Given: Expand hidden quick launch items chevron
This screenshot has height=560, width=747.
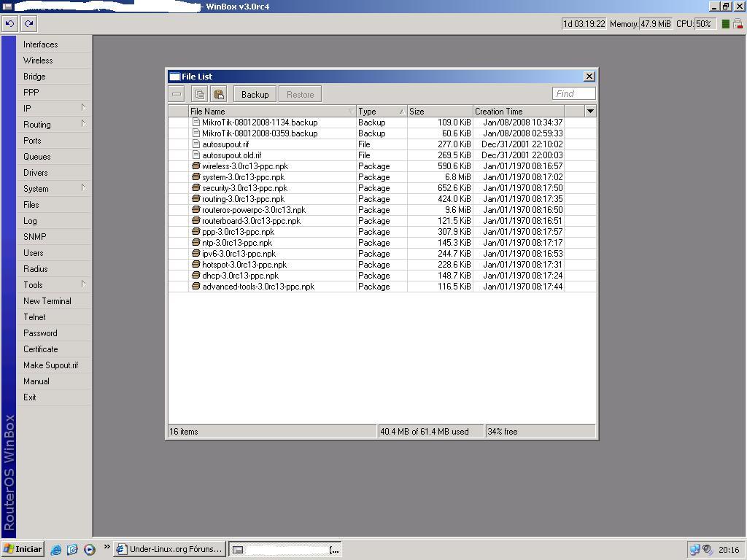Looking at the screenshot, I should pyautogui.click(x=107, y=547).
